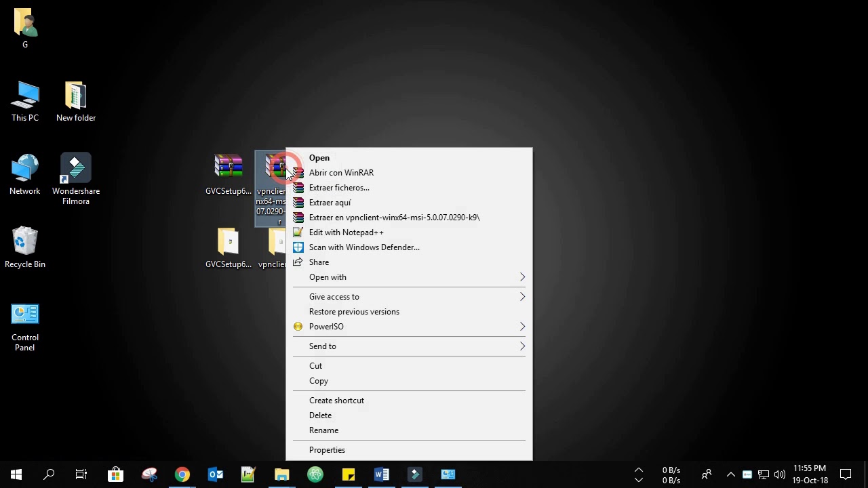Open Task View on taskbar
This screenshot has height=488, width=868.
[x=81, y=474]
